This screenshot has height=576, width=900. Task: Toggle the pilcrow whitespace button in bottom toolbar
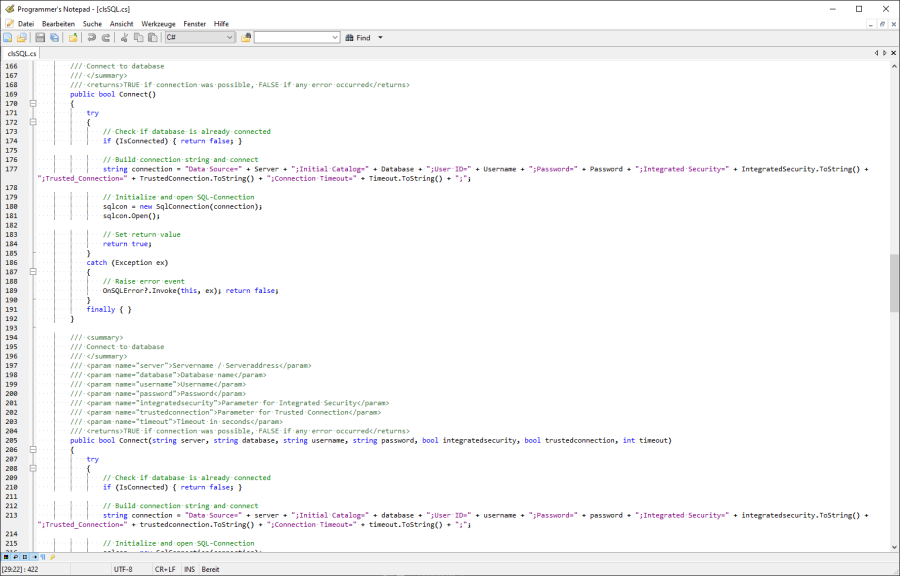pyautogui.click(x=43, y=556)
